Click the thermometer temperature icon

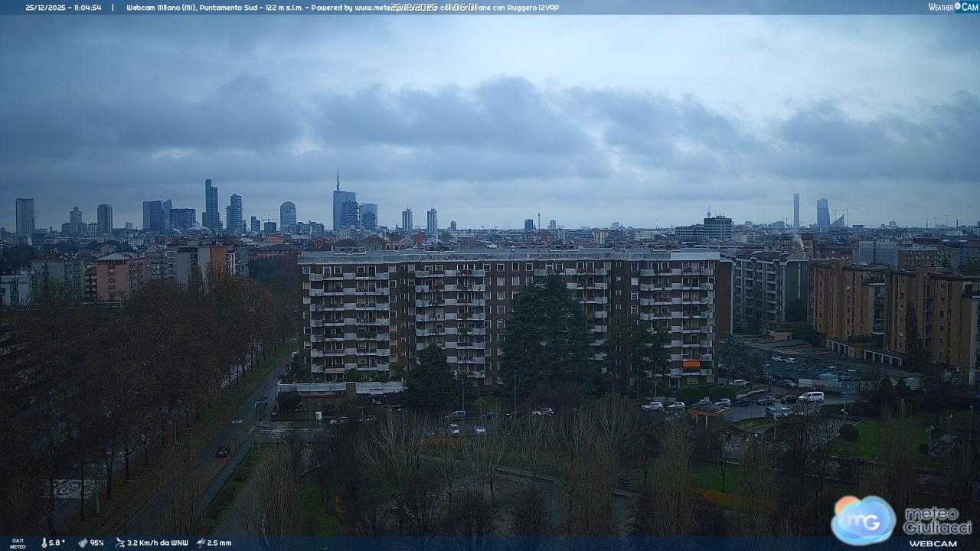click(x=44, y=543)
